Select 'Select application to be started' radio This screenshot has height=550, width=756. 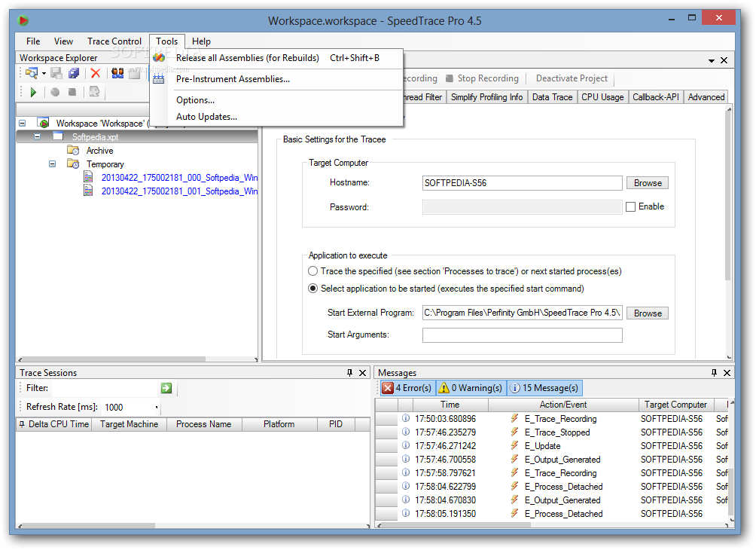point(313,289)
